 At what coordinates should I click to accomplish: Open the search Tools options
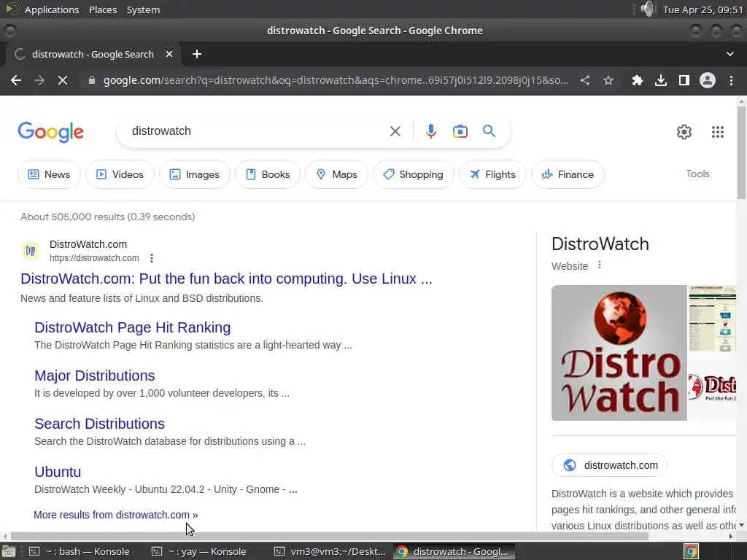click(x=697, y=174)
